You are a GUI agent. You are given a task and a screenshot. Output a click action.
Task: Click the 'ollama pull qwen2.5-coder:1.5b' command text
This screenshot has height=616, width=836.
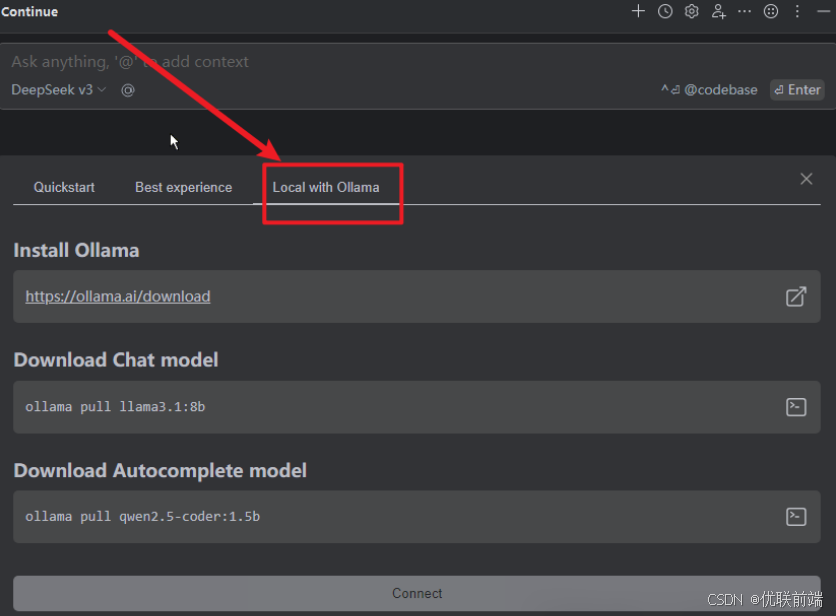(x=142, y=516)
